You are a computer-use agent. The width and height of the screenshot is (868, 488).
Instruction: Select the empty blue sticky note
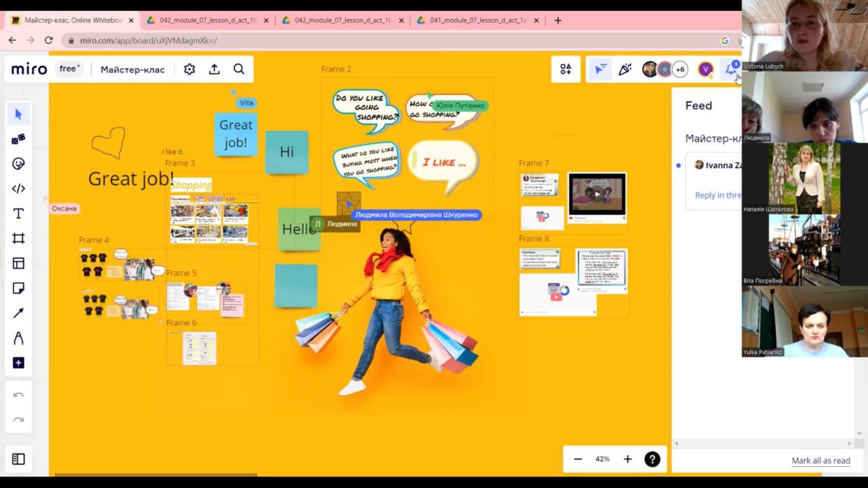(x=296, y=285)
